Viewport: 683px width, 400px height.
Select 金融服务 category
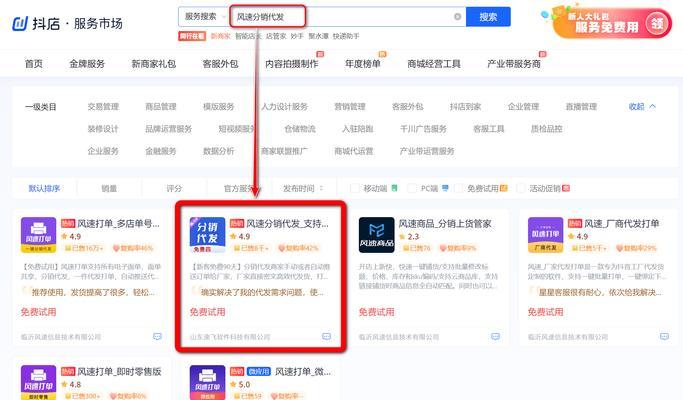point(161,151)
